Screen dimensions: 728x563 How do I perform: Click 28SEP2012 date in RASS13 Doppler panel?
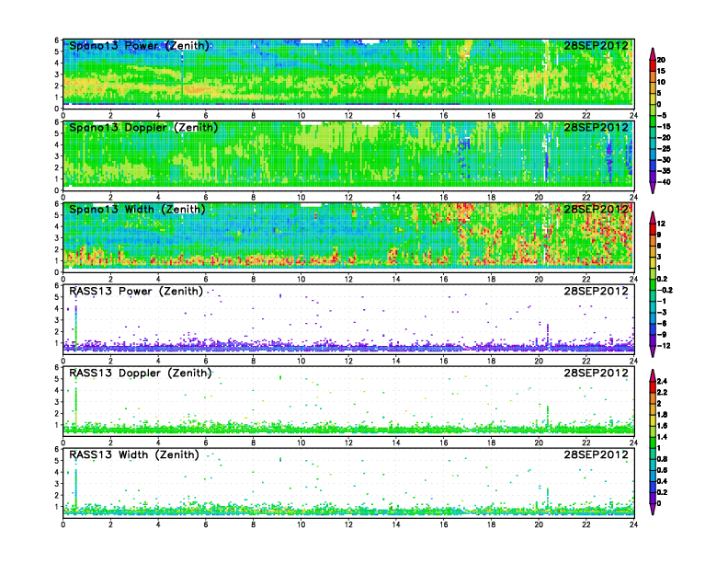(x=596, y=373)
